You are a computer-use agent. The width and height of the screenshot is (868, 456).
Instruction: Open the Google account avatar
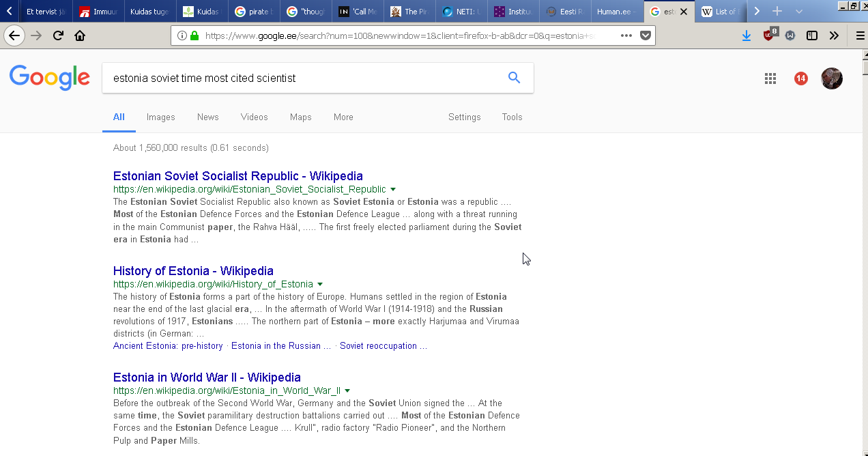coord(832,79)
